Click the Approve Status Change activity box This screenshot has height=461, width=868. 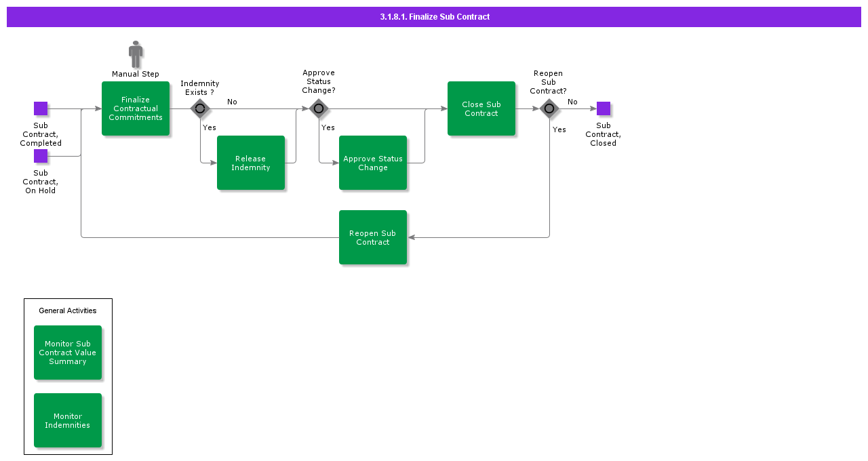click(373, 163)
